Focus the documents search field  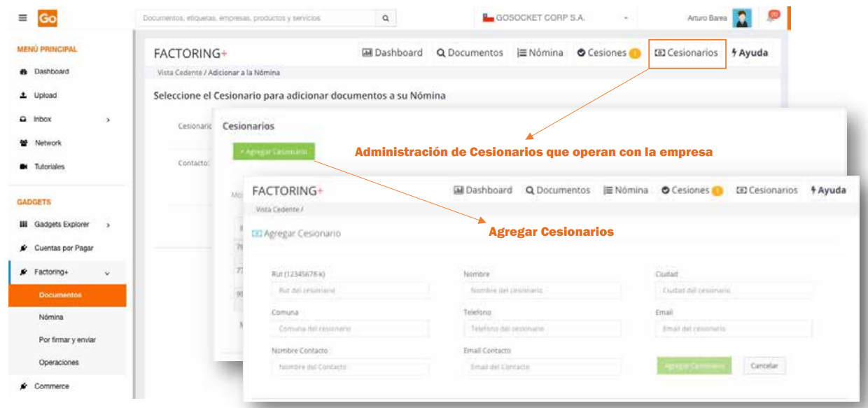pos(257,18)
